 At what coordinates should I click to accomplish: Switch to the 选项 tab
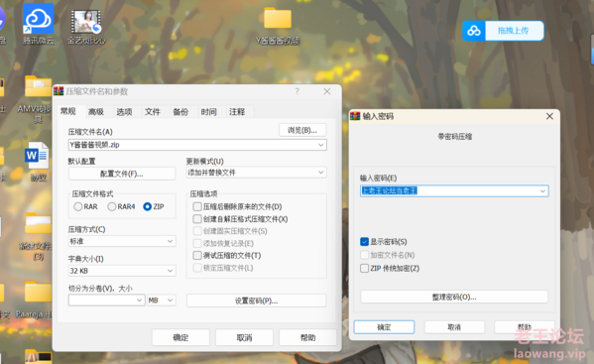[x=124, y=112]
